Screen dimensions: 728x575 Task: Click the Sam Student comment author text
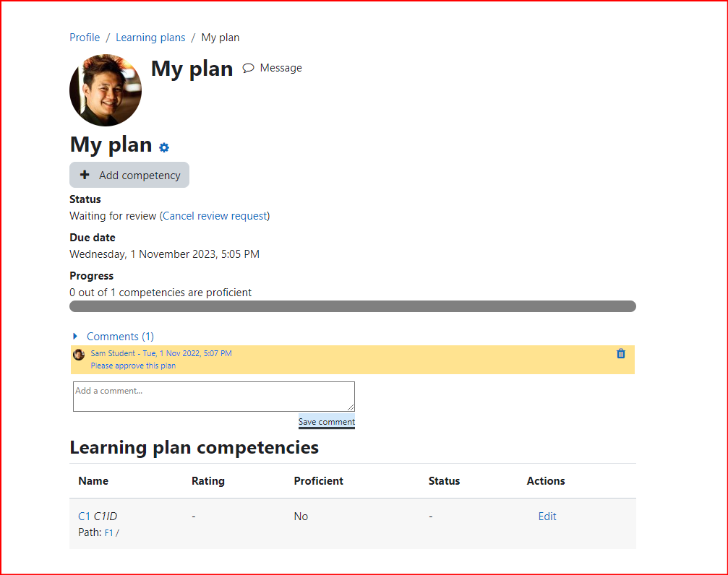coord(113,353)
